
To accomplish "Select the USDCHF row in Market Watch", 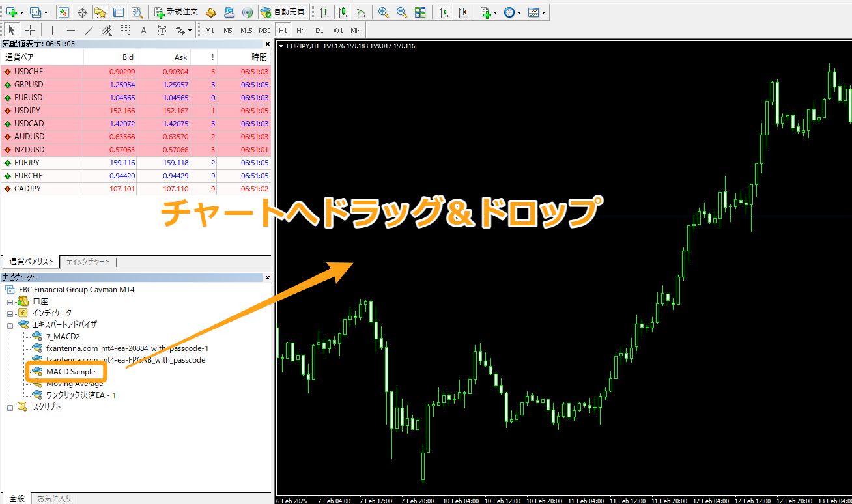I will pyautogui.click(x=135, y=72).
